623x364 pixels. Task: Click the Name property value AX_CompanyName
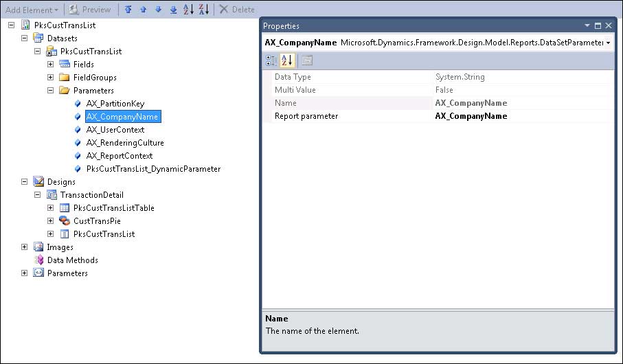click(x=471, y=103)
